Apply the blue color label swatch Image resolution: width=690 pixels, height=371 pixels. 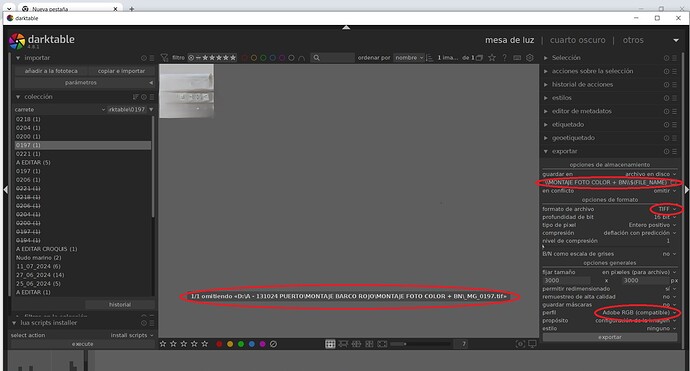(x=252, y=344)
